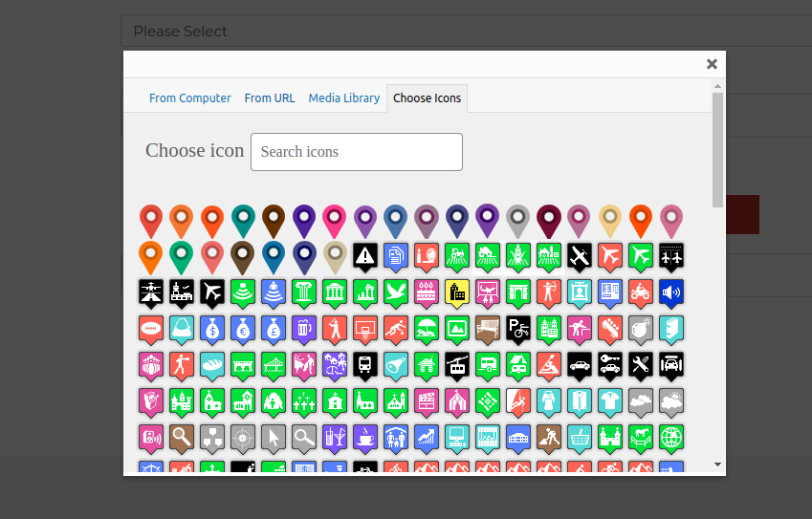Viewport: 812px width, 519px height.
Task: Choose the red baseball batter marker
Action: (335, 329)
